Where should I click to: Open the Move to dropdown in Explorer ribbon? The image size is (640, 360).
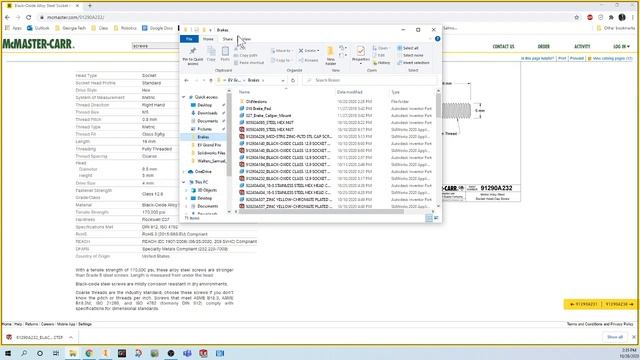pyautogui.click(x=281, y=51)
